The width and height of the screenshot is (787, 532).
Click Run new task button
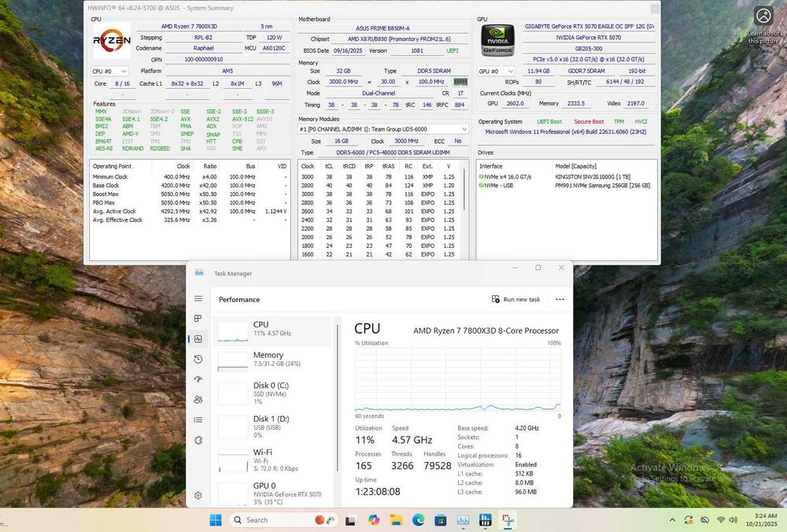point(516,299)
